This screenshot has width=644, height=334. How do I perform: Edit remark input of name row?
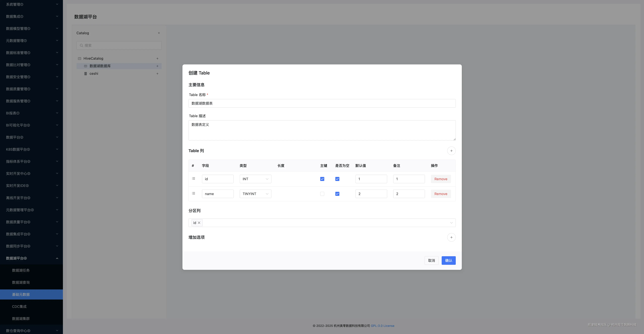409,194
